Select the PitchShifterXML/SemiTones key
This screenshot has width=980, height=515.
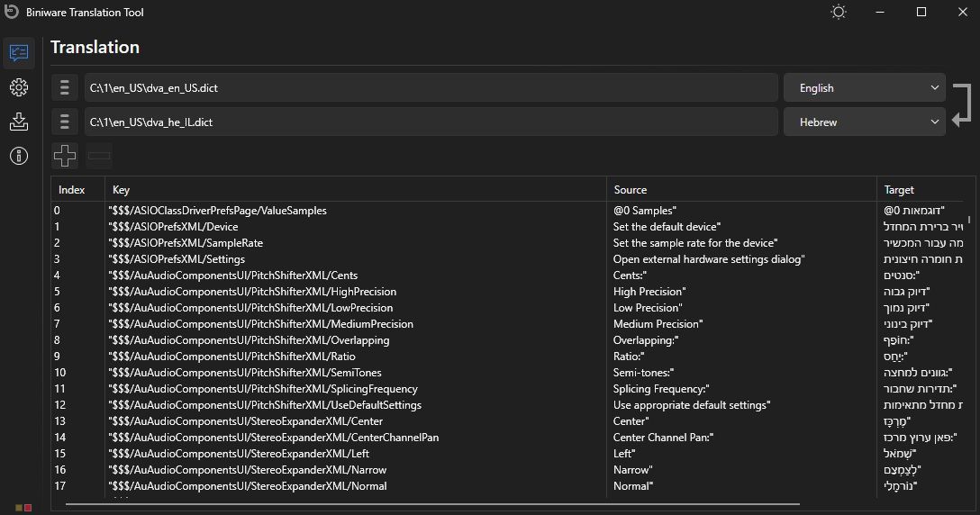click(x=245, y=373)
